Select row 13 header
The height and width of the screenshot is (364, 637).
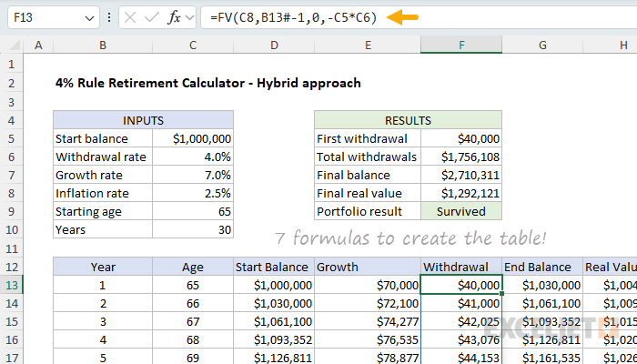click(11, 285)
